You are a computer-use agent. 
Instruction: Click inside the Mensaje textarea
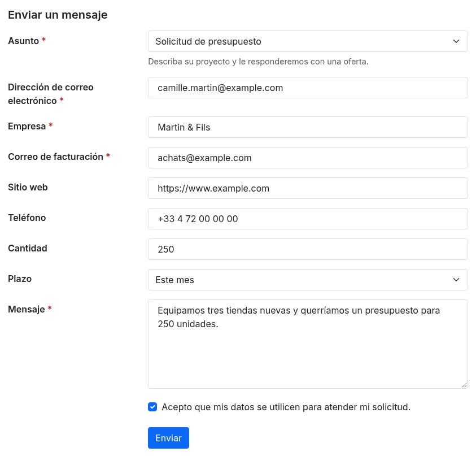[308, 344]
